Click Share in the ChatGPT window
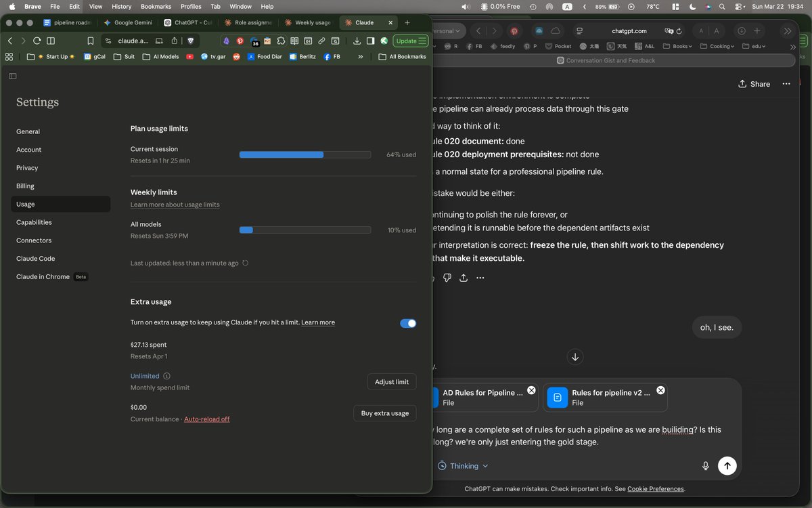 tap(754, 84)
